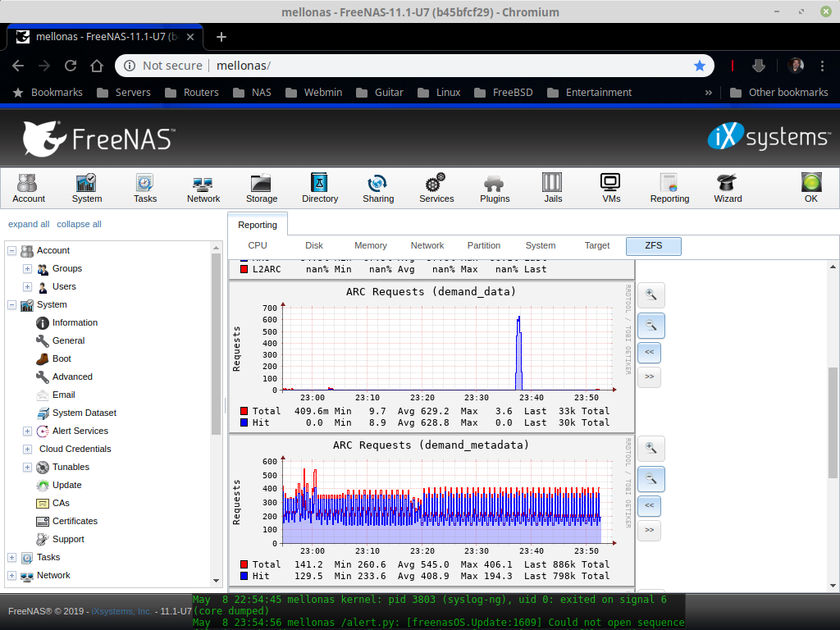The height and width of the screenshot is (630, 840).
Task: Open the Network toolbar icon
Action: (203, 188)
